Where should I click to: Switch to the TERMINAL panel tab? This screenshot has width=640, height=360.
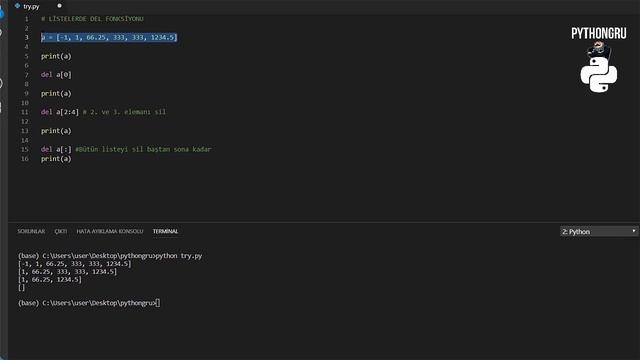[x=165, y=231]
